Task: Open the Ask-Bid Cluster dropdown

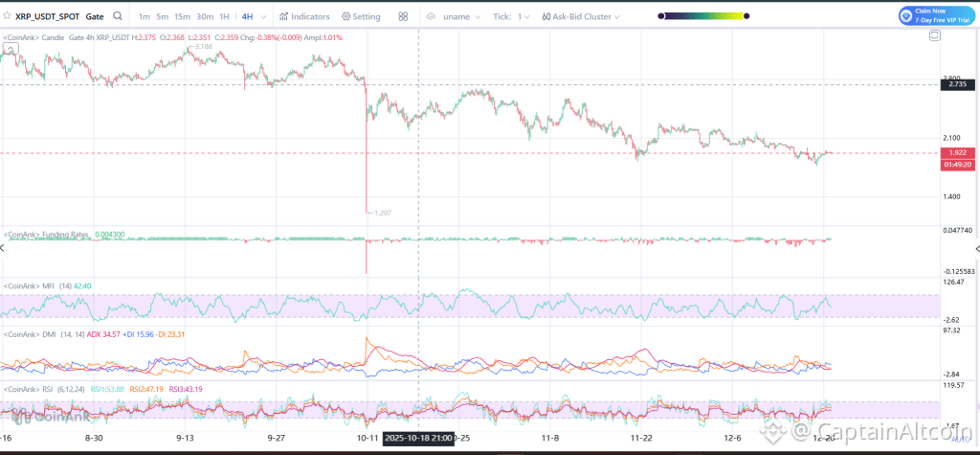Action: 581,17
